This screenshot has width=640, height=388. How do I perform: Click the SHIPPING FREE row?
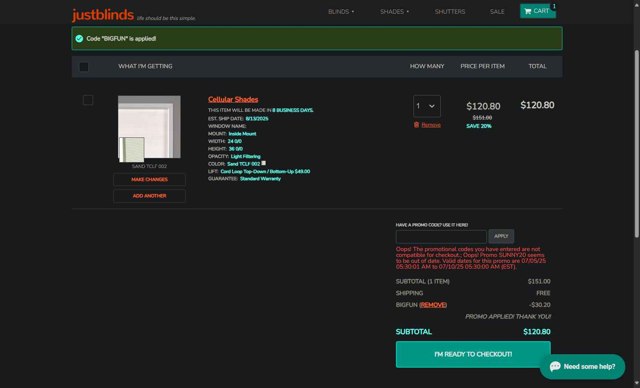473,293
